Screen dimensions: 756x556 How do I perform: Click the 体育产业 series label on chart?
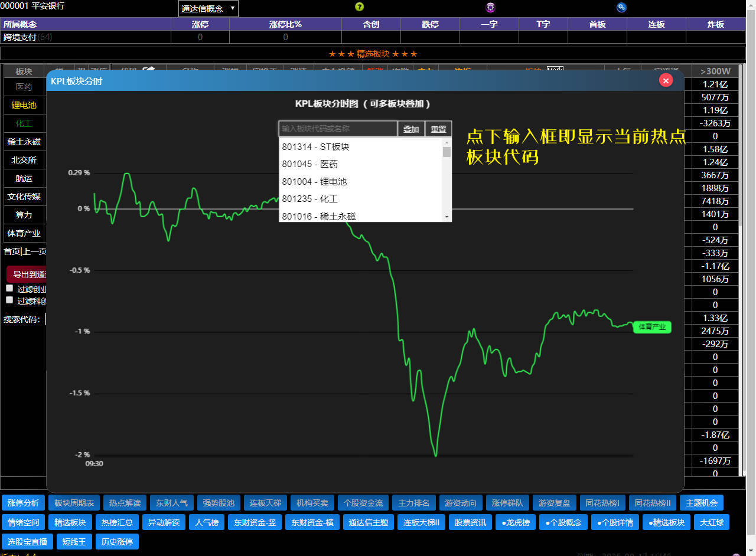pyautogui.click(x=652, y=327)
